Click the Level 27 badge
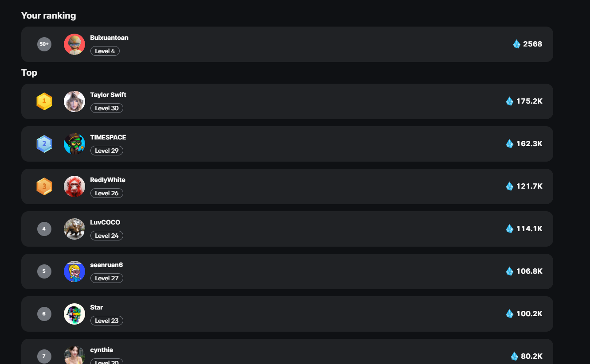This screenshot has height=364, width=590. tap(107, 278)
